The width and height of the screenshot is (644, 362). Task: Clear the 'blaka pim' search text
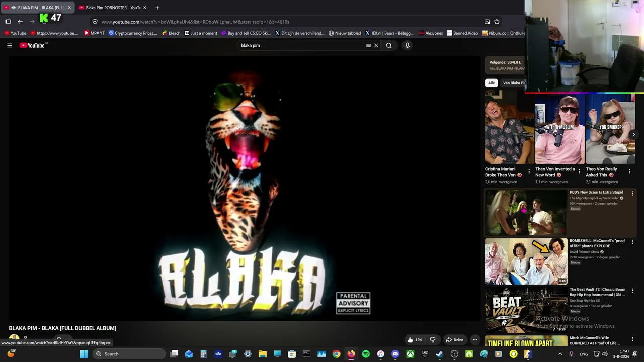[376, 45]
